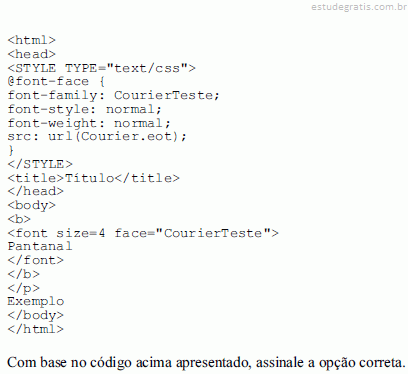Click the closing STYLE tag line
This screenshot has height=374, width=408.
pyautogui.click(x=40, y=164)
